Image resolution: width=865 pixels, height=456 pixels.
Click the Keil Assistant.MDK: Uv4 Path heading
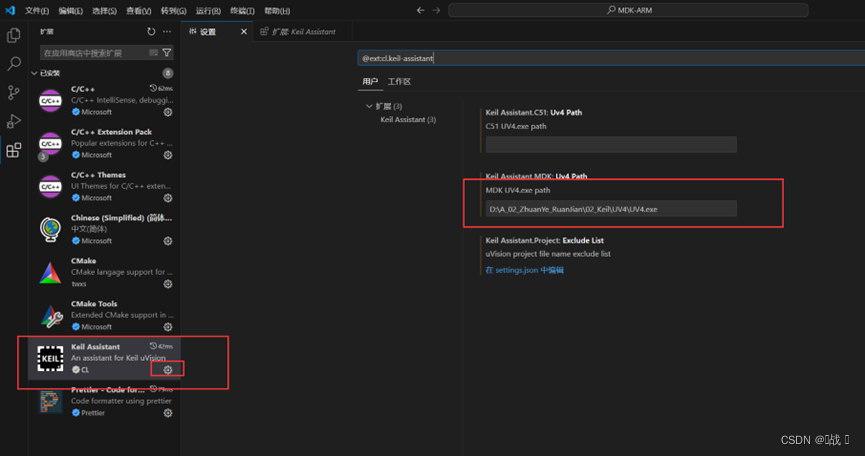coord(536,176)
